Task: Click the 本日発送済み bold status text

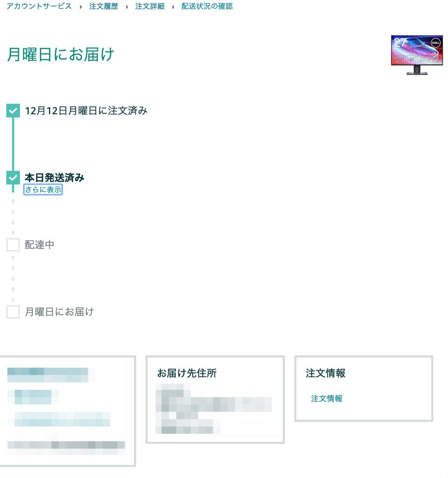Action: tap(54, 177)
